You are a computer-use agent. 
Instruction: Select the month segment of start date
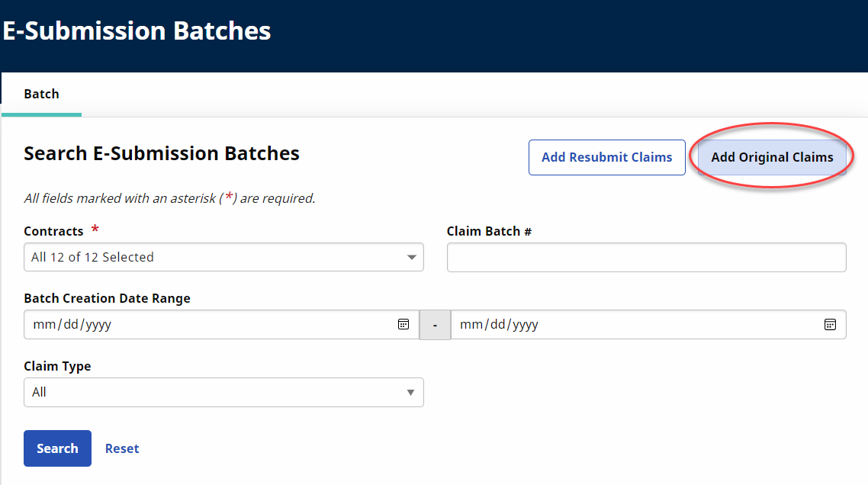(43, 325)
